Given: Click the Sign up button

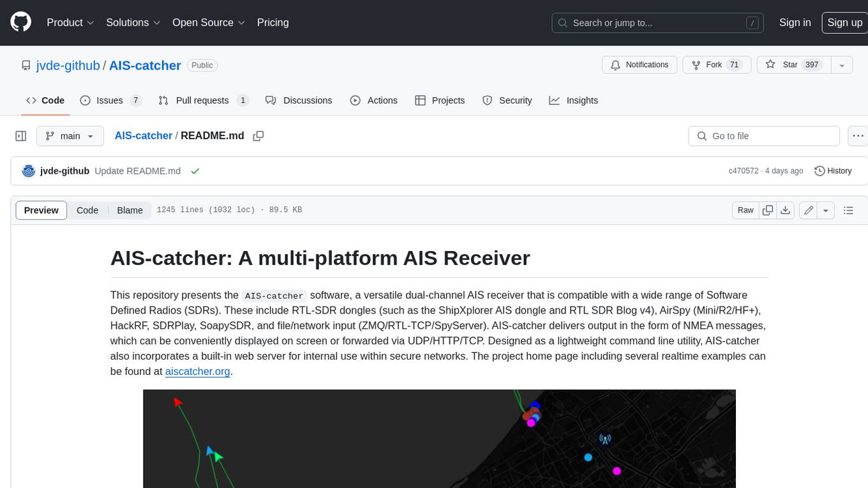Looking at the screenshot, I should pyautogui.click(x=844, y=22).
